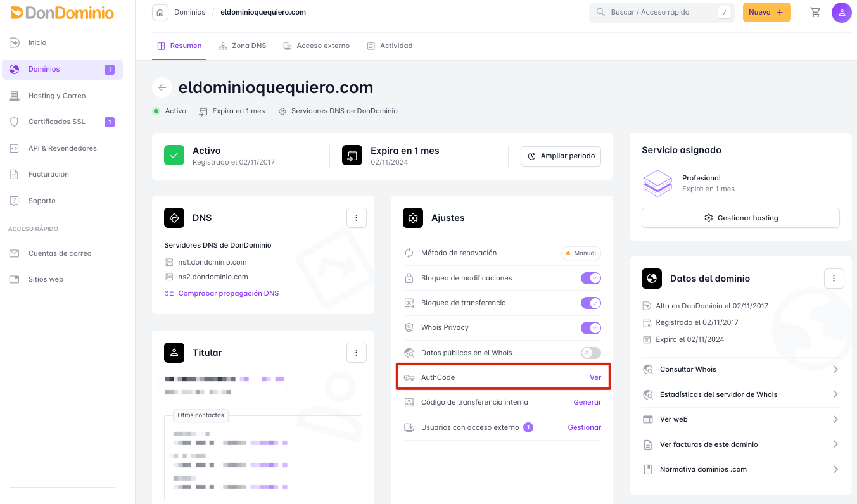Click the DNS card diamond icon
857x504 pixels.
click(x=174, y=218)
